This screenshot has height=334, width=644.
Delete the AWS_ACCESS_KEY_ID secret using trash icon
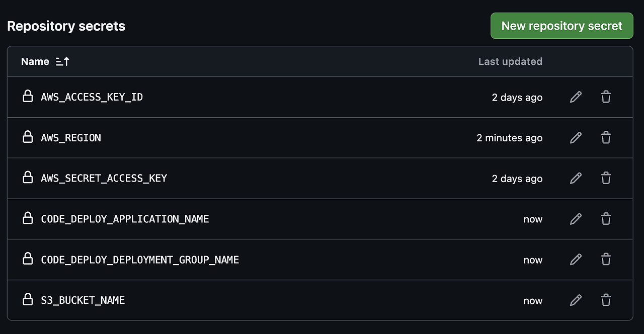click(606, 97)
